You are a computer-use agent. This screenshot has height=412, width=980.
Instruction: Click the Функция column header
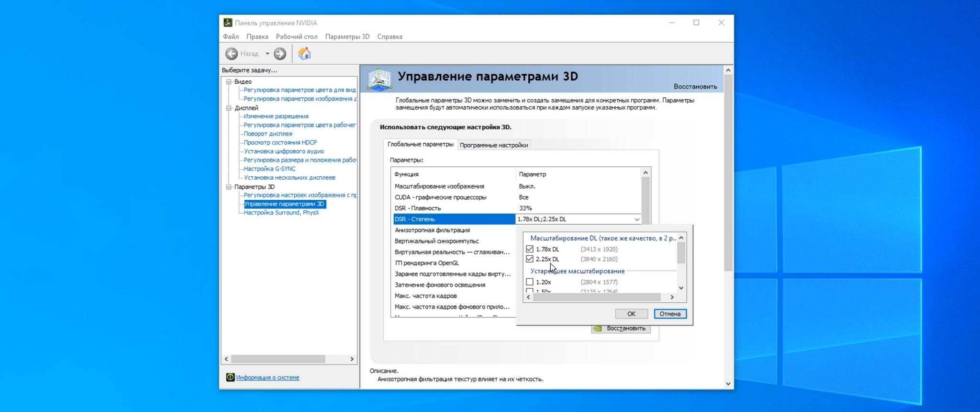point(406,174)
